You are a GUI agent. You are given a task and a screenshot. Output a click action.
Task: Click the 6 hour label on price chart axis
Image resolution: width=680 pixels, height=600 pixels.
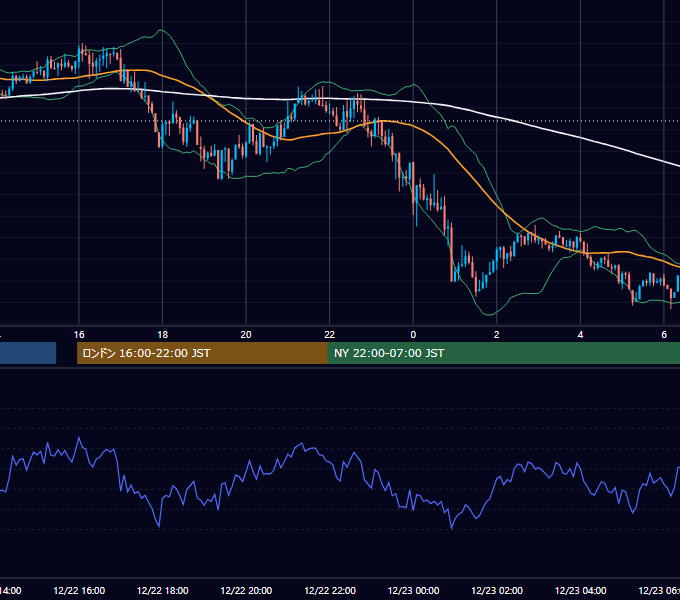point(664,335)
